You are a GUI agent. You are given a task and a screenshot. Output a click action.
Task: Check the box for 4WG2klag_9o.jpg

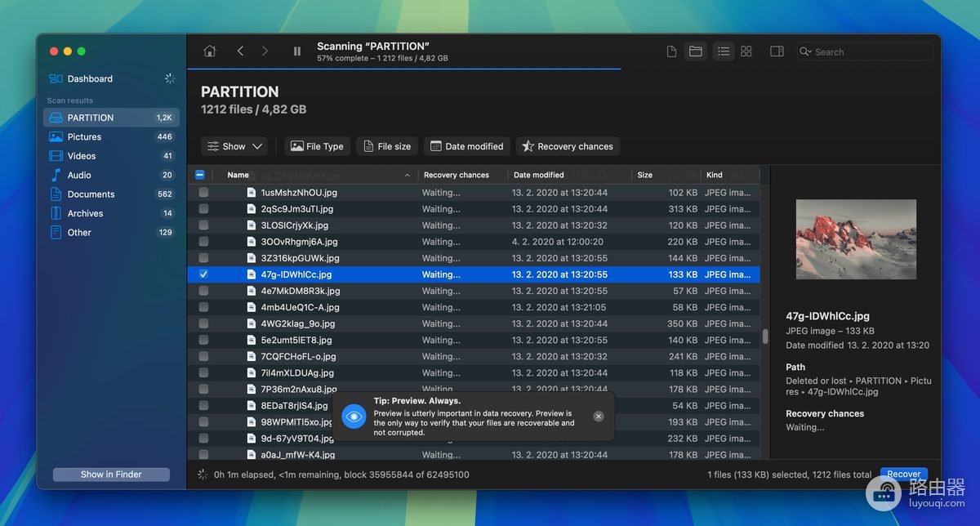pyautogui.click(x=203, y=323)
